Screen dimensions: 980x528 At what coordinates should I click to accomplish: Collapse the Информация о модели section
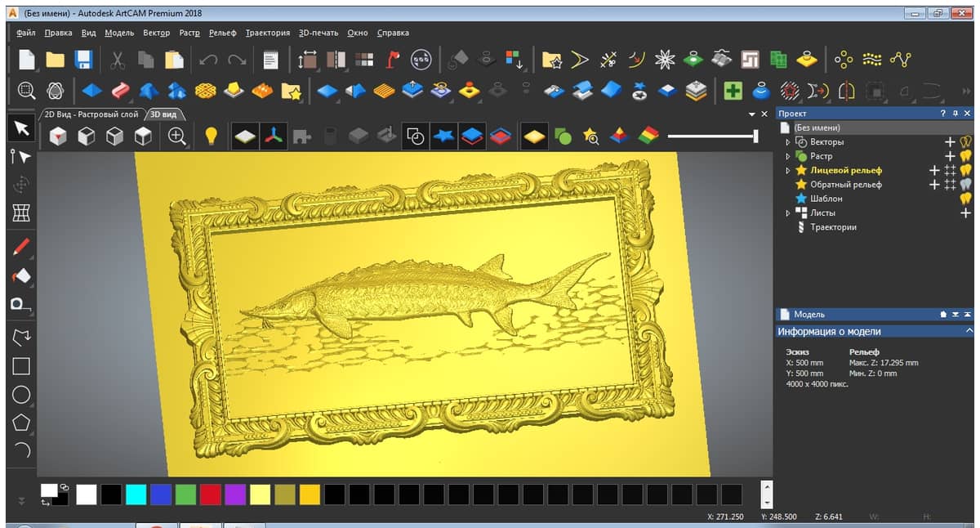[x=969, y=331]
